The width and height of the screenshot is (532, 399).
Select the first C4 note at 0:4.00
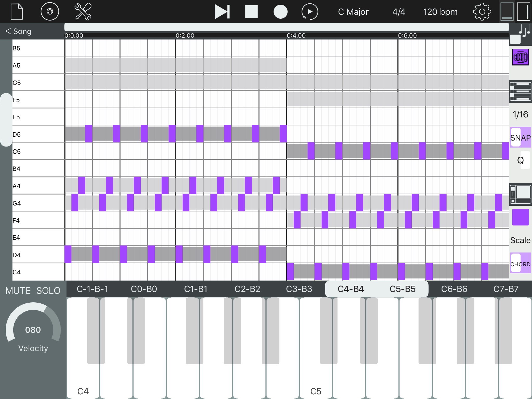[x=290, y=271]
